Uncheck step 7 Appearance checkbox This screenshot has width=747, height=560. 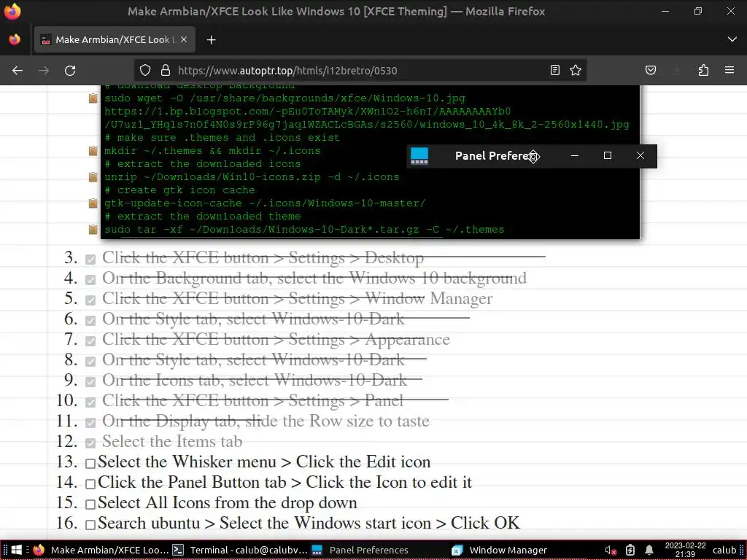tap(90, 341)
